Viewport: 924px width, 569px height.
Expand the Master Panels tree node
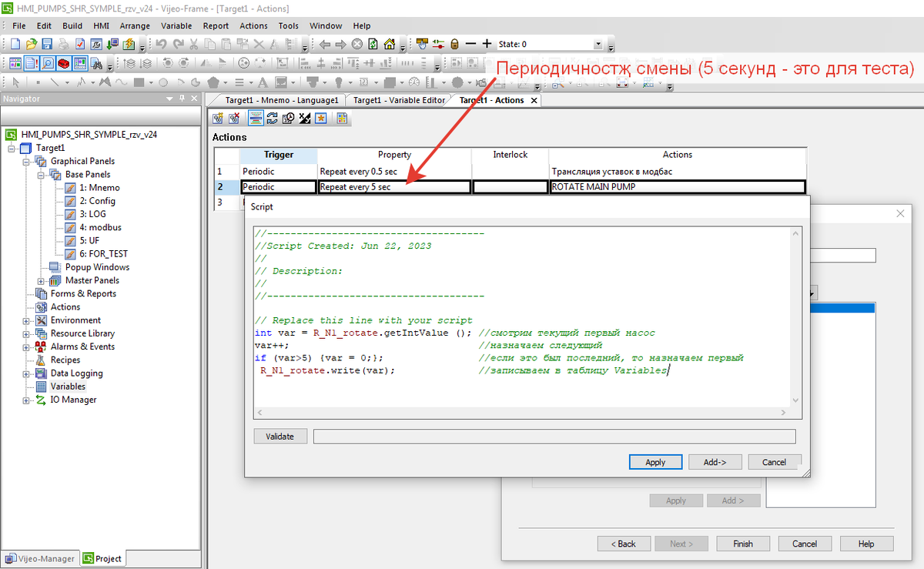[x=42, y=280]
